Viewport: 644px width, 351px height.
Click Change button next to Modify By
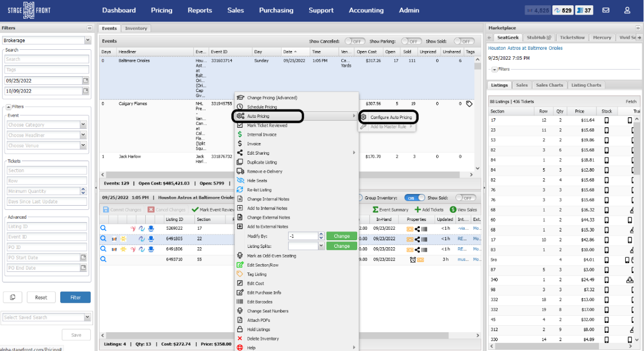(x=341, y=236)
